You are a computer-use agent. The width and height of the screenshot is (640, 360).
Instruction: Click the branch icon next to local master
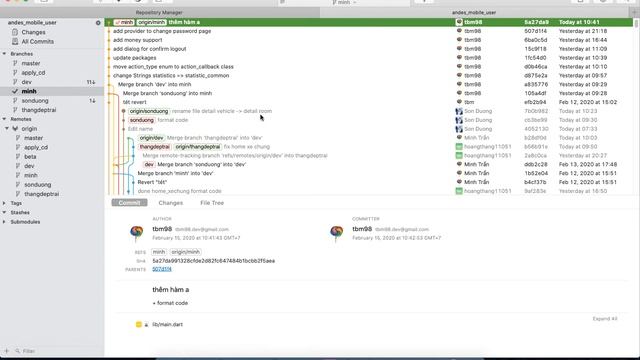click(15, 63)
